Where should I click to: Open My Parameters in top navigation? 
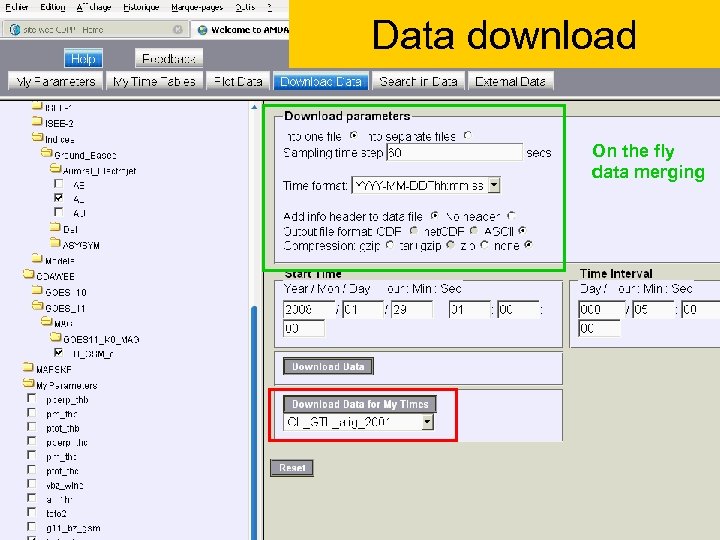tap(56, 81)
